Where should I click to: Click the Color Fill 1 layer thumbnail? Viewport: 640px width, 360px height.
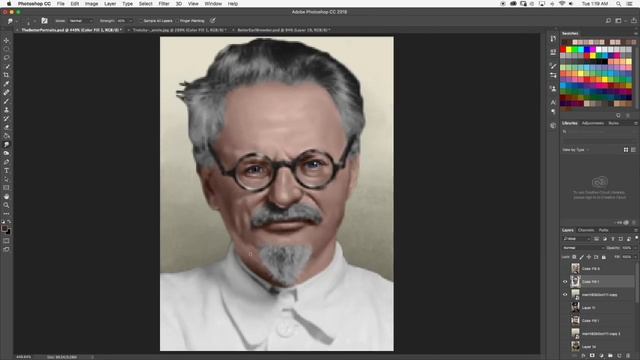(575, 282)
